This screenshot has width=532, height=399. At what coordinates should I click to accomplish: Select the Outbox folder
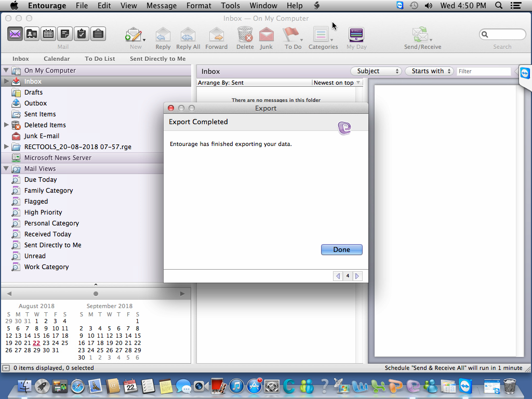(x=35, y=103)
